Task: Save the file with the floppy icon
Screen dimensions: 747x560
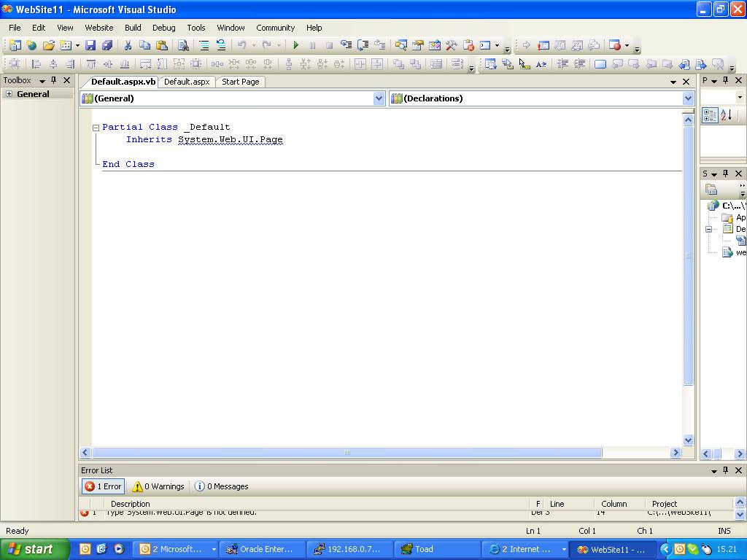Action: coord(90,45)
